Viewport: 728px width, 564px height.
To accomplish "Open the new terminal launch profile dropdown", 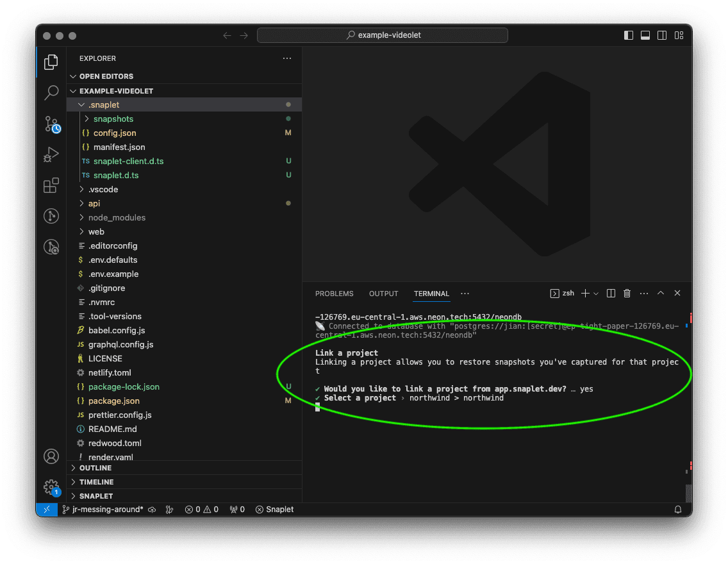I will point(596,294).
